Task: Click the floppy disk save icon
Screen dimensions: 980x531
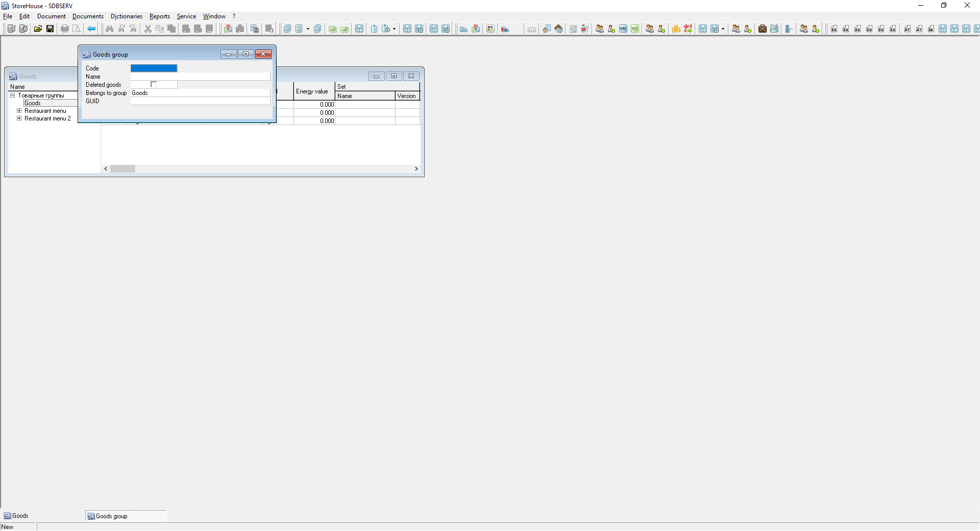Action: click(50, 29)
